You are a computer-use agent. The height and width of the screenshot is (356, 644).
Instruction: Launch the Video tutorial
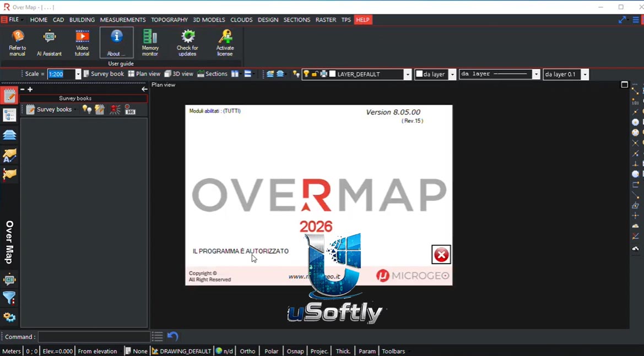pos(82,43)
